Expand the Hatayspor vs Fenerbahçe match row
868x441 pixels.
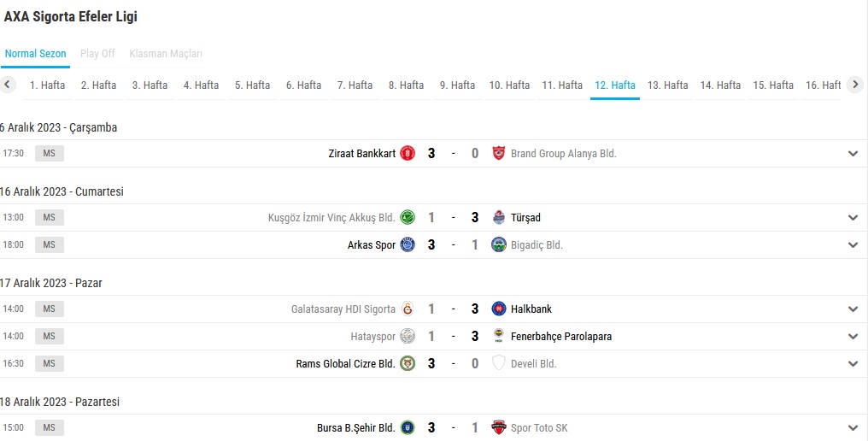[853, 337]
